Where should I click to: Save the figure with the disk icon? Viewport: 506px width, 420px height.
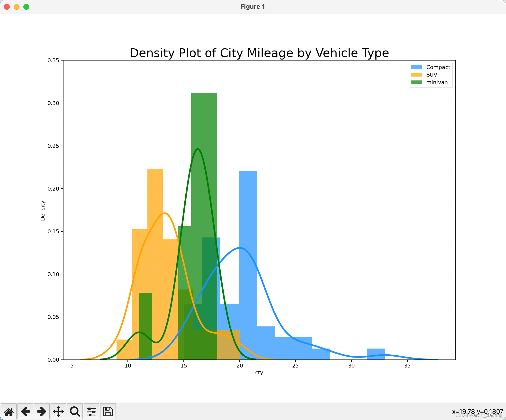(x=108, y=411)
